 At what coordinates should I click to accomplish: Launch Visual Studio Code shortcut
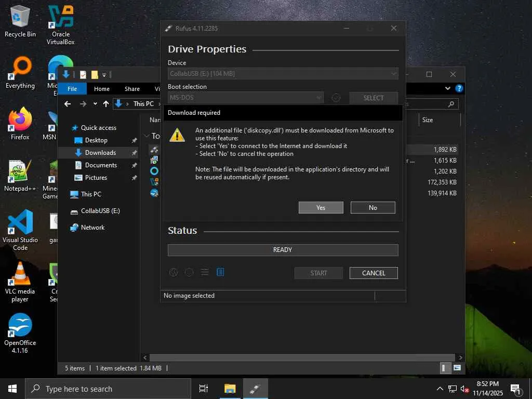point(20,231)
